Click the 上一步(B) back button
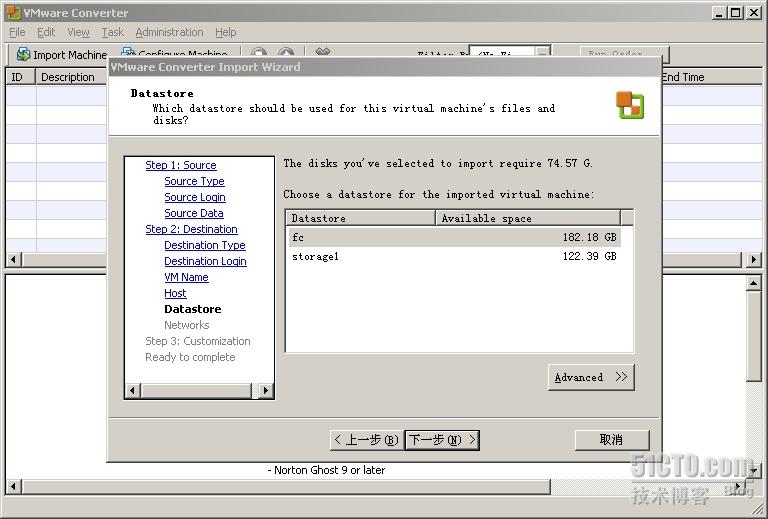The width and height of the screenshot is (768, 519). pos(367,440)
